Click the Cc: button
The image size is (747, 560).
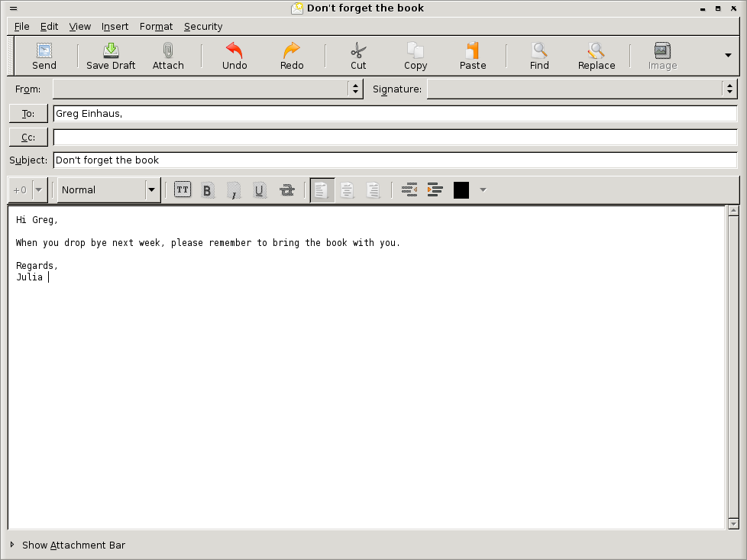click(x=28, y=138)
